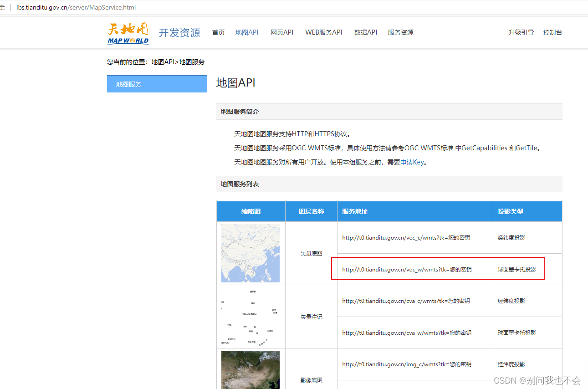Click the cva_c/wmts service URL cell
Viewport: 588px width, 389px height.
(415, 301)
